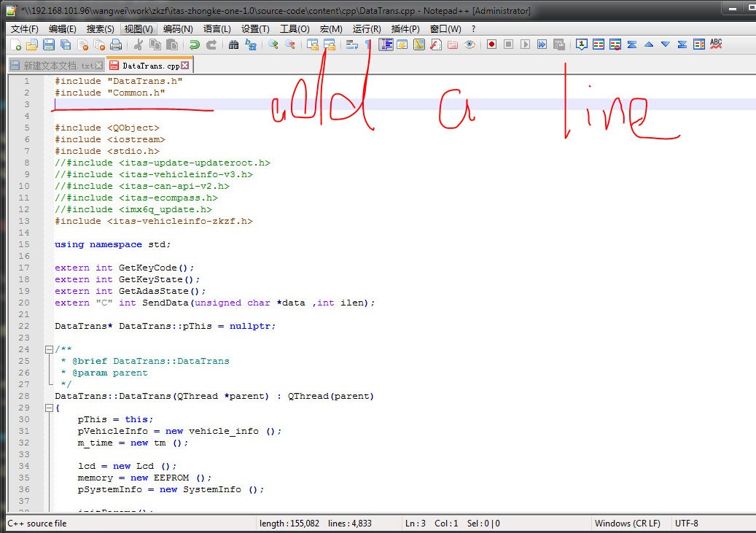
Task: Open the Replace dialog from the toolbar
Action: [x=251, y=45]
